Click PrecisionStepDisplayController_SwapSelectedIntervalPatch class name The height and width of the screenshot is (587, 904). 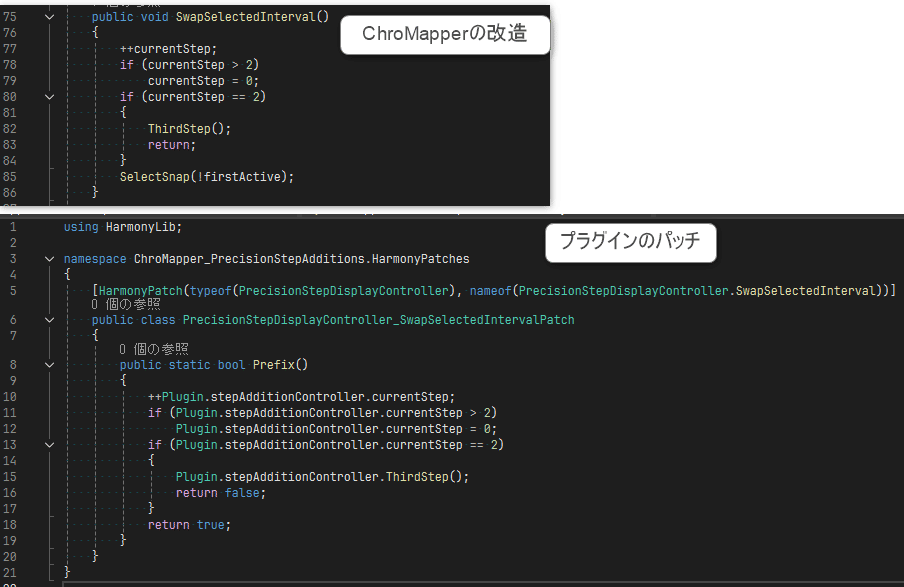click(378, 320)
